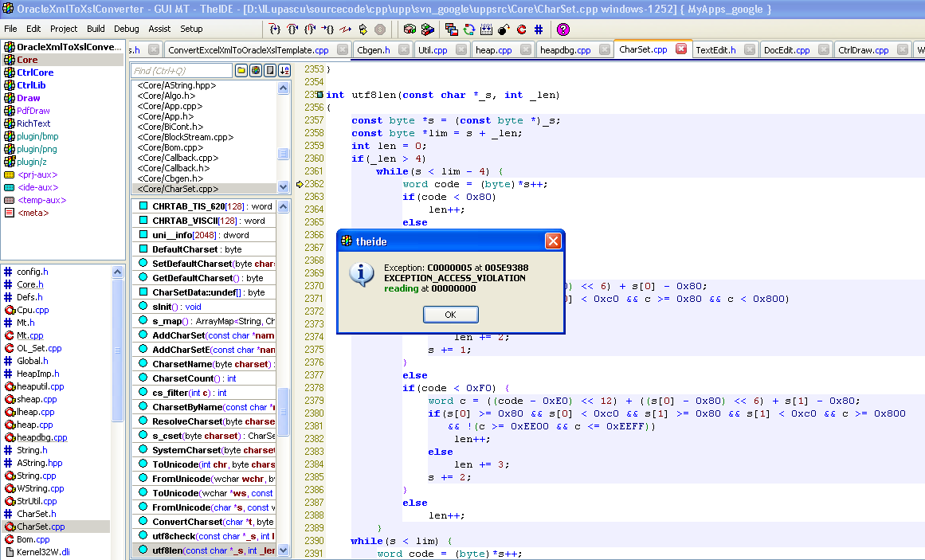
Task: Click the Run to cursor debug icon
Action: [x=327, y=29]
